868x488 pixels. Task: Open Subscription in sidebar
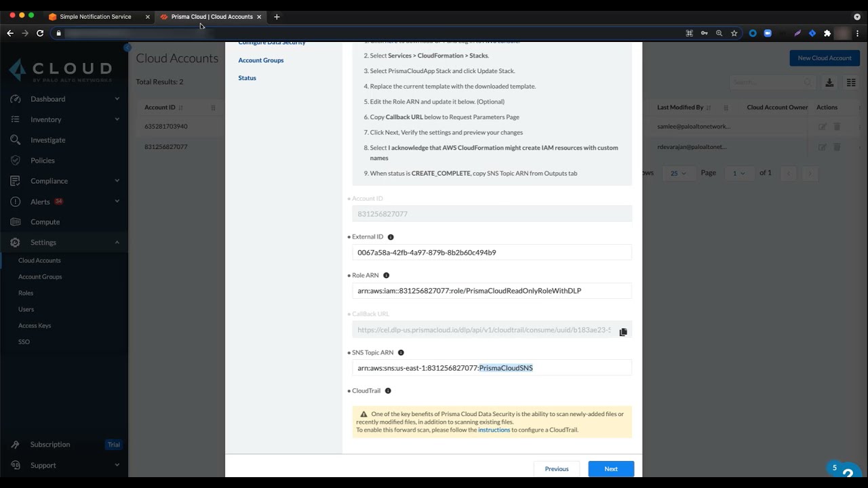(50, 445)
